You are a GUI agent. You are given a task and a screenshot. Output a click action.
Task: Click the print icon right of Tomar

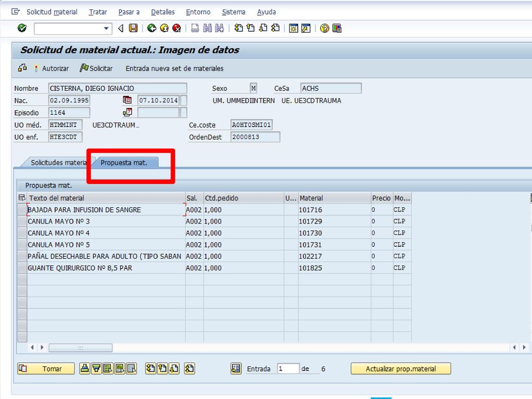85,368
